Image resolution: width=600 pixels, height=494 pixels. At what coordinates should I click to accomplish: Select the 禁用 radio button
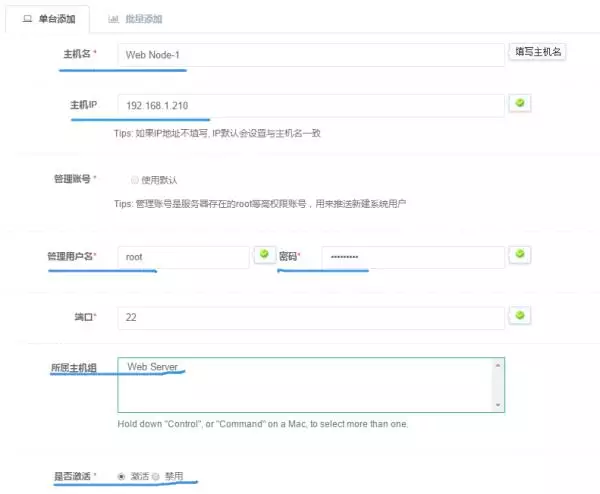click(155, 477)
